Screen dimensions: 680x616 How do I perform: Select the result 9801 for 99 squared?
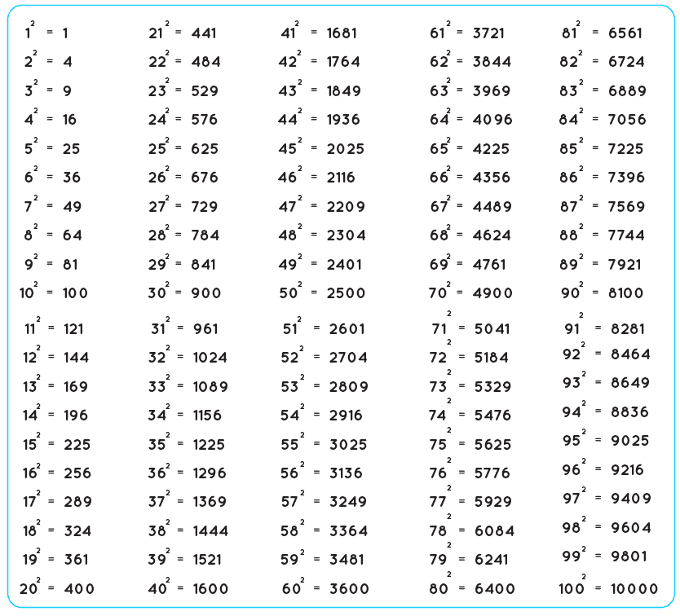(629, 557)
